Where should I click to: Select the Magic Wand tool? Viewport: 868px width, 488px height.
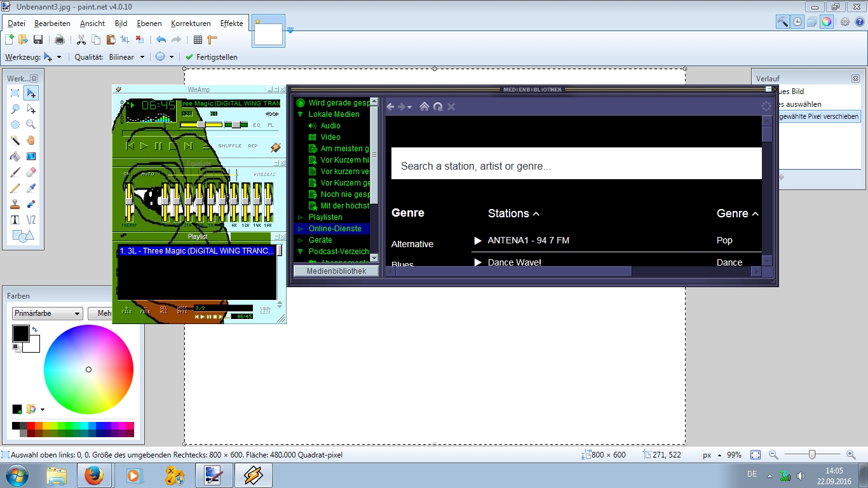click(x=15, y=140)
